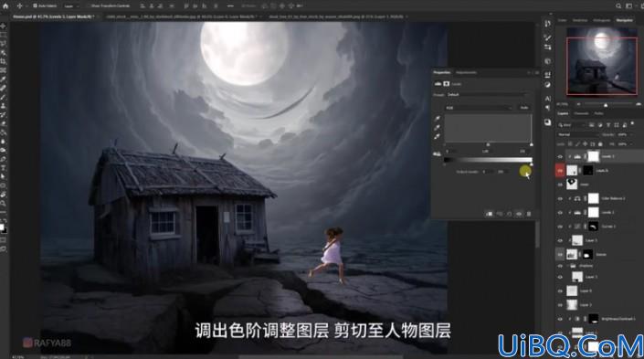Viewport: 644px width, 359px height.
Task: Switch to the Histogram tab
Action: 601,20
